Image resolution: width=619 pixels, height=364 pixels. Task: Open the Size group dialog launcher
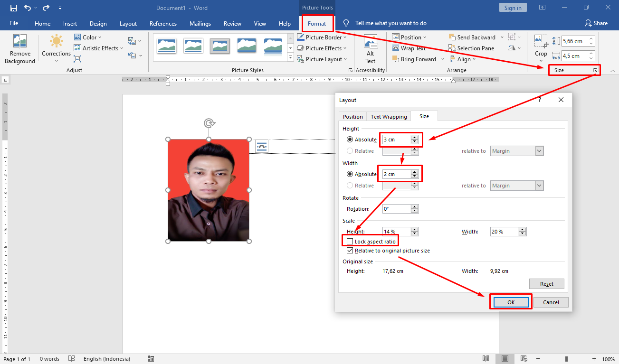coord(595,70)
